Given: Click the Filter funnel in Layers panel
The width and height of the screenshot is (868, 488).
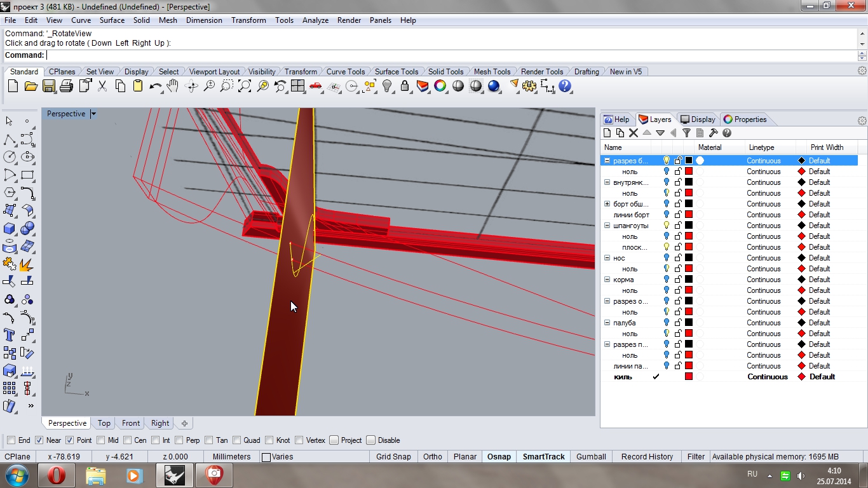Looking at the screenshot, I should [686, 133].
